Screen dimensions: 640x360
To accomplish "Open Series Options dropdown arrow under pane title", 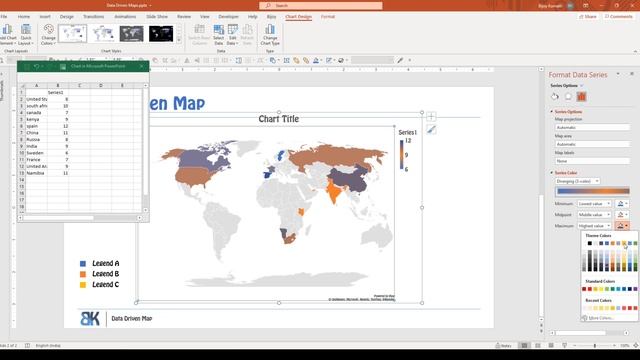I will 582,86.
